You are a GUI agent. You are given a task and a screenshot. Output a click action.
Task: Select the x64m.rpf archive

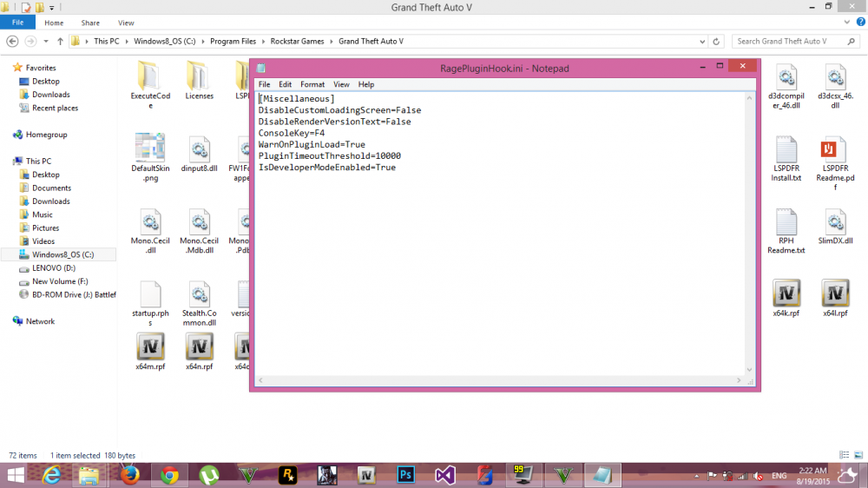[150, 351]
